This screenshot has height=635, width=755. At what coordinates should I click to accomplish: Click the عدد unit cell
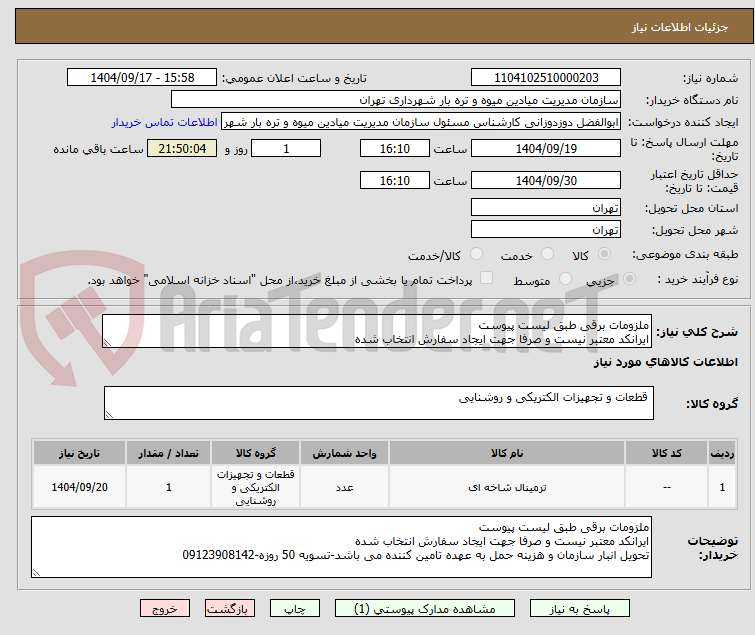tap(344, 487)
